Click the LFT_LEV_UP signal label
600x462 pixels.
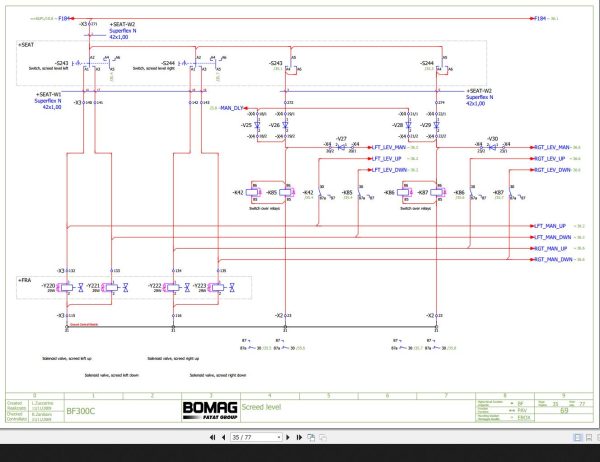pos(386,158)
